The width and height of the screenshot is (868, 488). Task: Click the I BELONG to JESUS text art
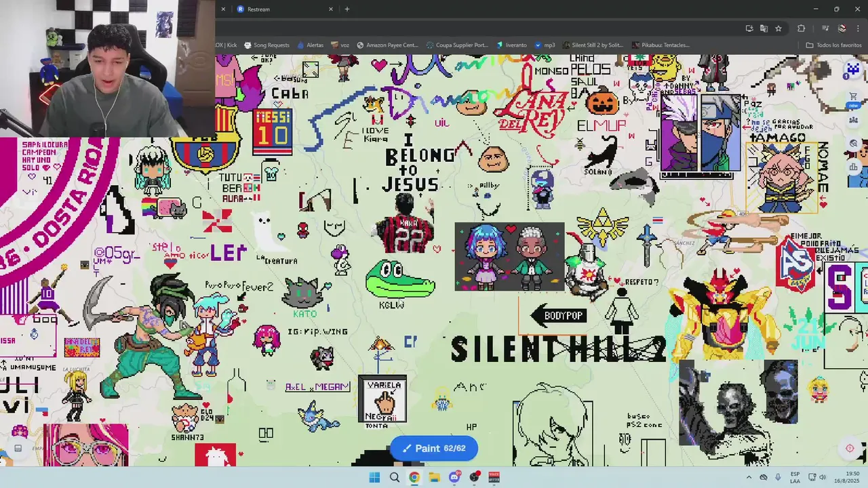[419, 164]
